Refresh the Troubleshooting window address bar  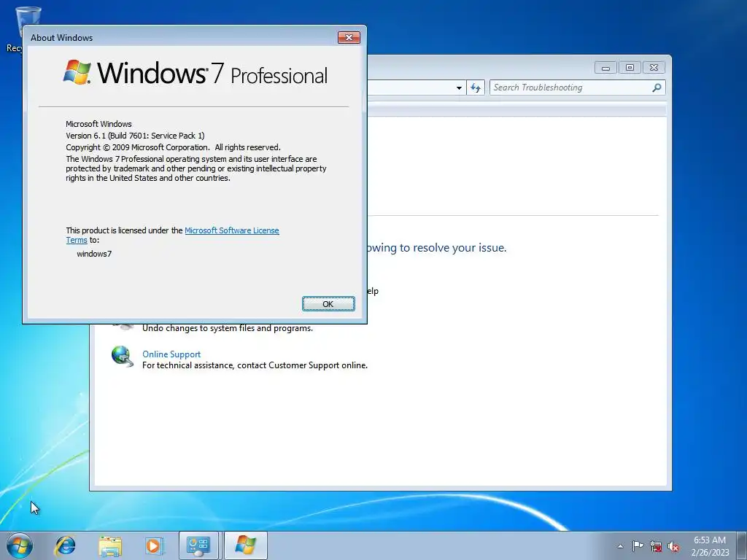click(x=476, y=87)
